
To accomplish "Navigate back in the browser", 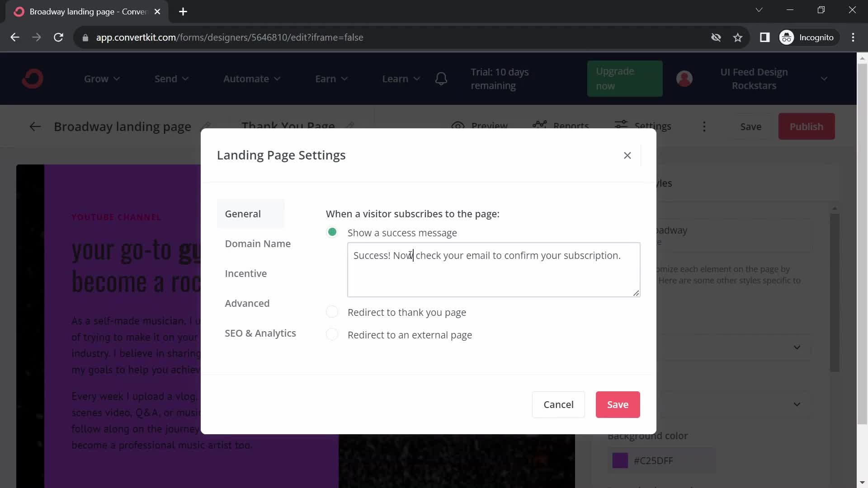I will pyautogui.click(x=15, y=38).
